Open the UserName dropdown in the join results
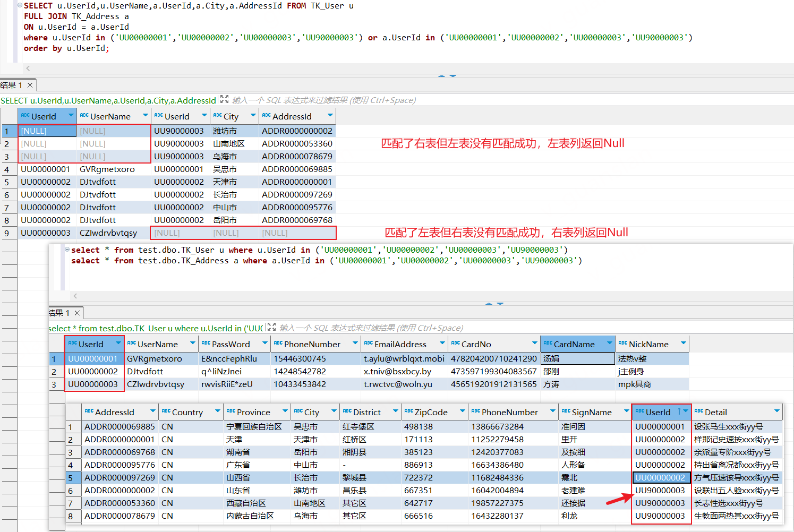Viewport: 794px width, 532px height. (145, 116)
